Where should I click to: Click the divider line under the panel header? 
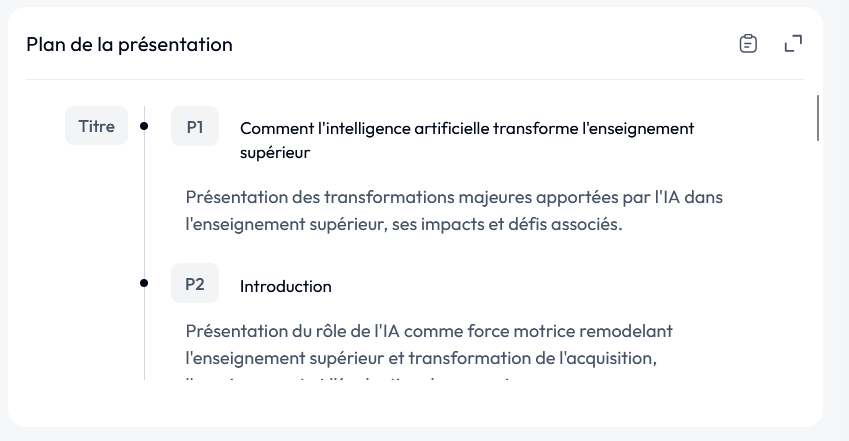point(415,80)
